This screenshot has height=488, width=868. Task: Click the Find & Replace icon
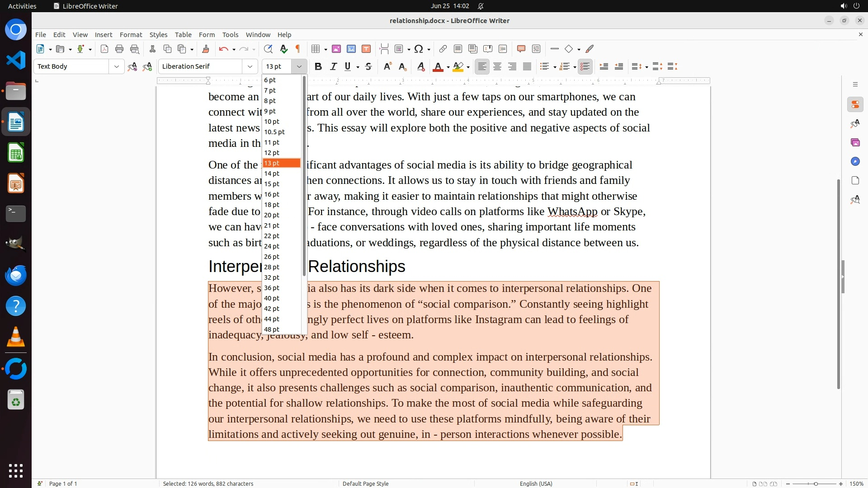click(x=268, y=49)
